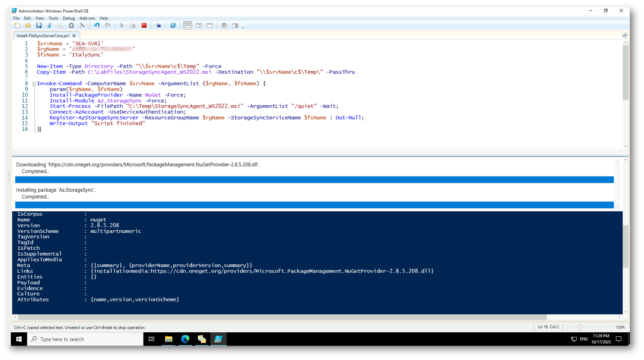Viewport: 644px width, 360px height.
Task: Open the toolbar overflow options arrow
Action: point(243,27)
